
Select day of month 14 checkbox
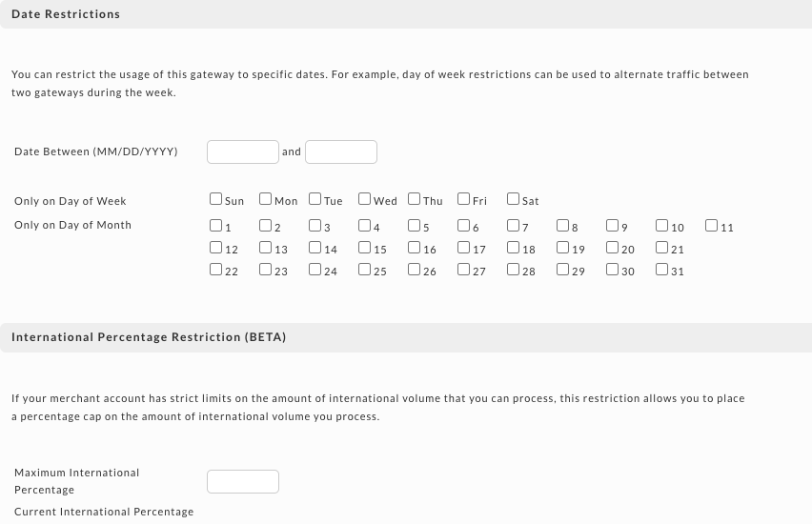[315, 248]
